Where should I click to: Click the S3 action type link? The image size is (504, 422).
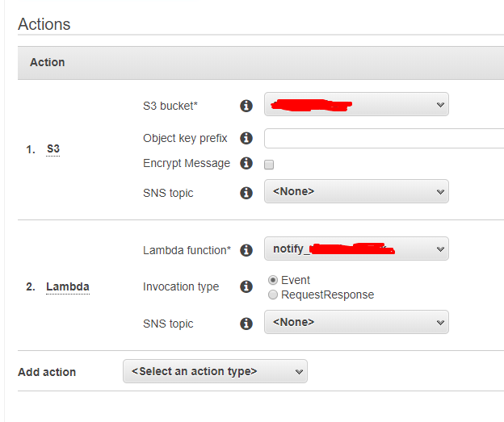(53, 148)
